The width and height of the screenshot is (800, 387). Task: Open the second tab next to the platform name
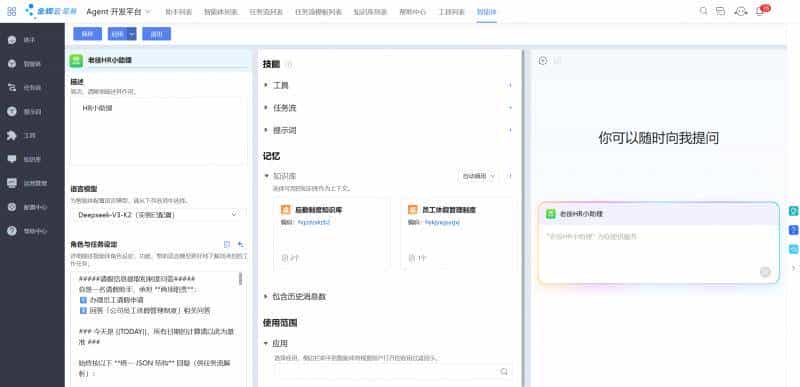[x=220, y=12]
